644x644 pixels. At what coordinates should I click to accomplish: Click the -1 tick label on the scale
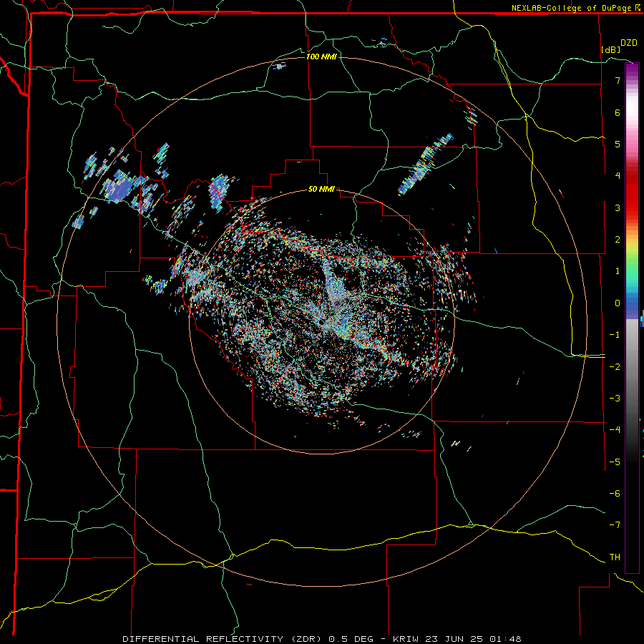click(x=615, y=334)
